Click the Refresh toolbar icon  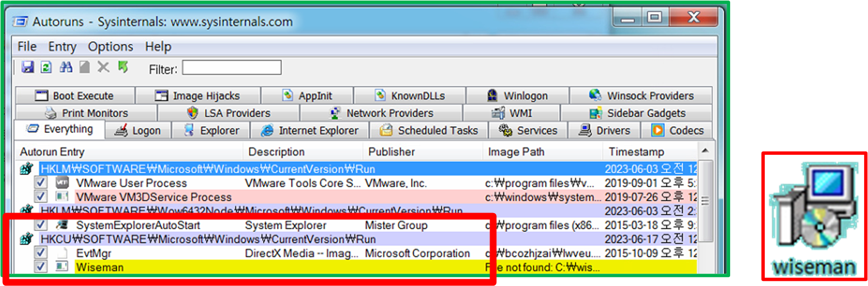point(47,67)
